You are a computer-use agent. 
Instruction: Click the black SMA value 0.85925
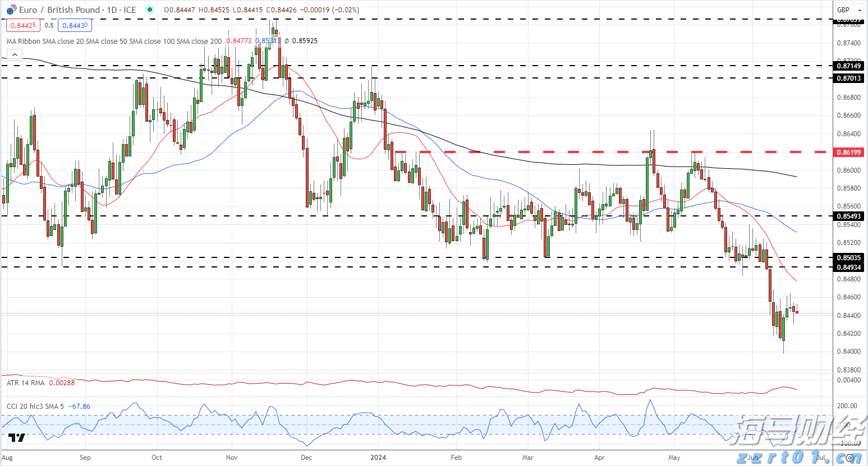[x=305, y=41]
